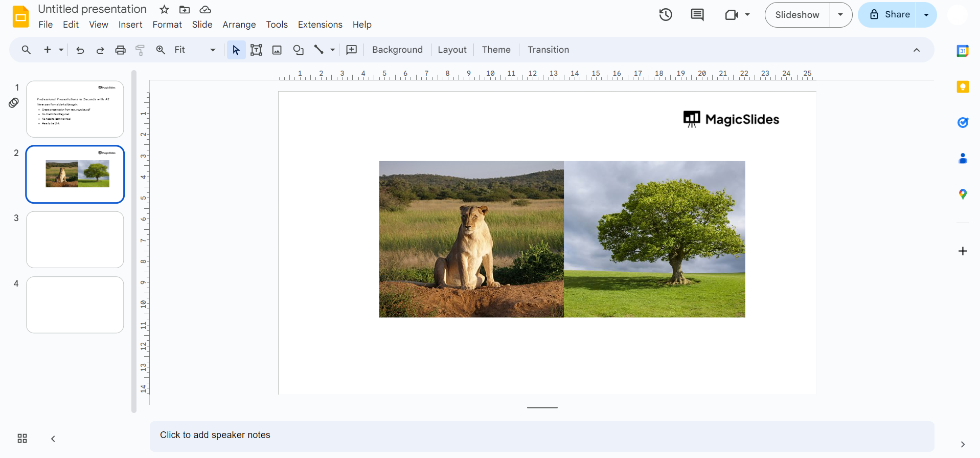Click the insert image icon
The image size is (980, 458).
[x=277, y=50]
